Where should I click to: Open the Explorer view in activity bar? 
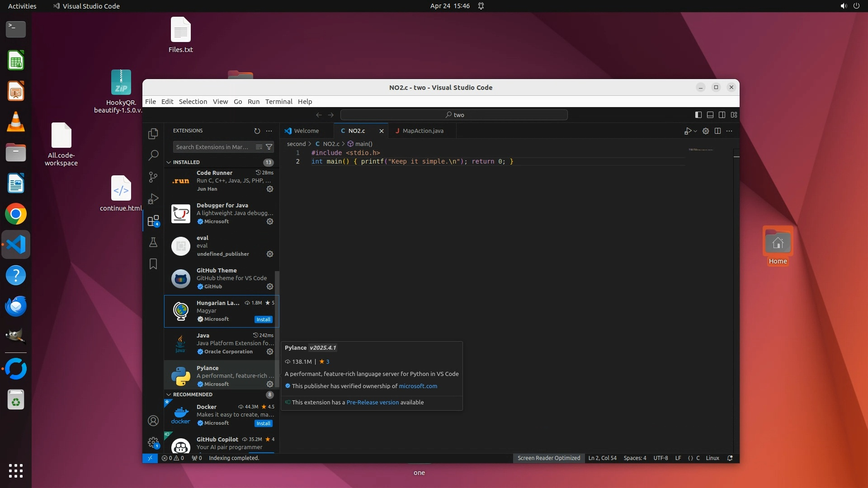pos(153,134)
